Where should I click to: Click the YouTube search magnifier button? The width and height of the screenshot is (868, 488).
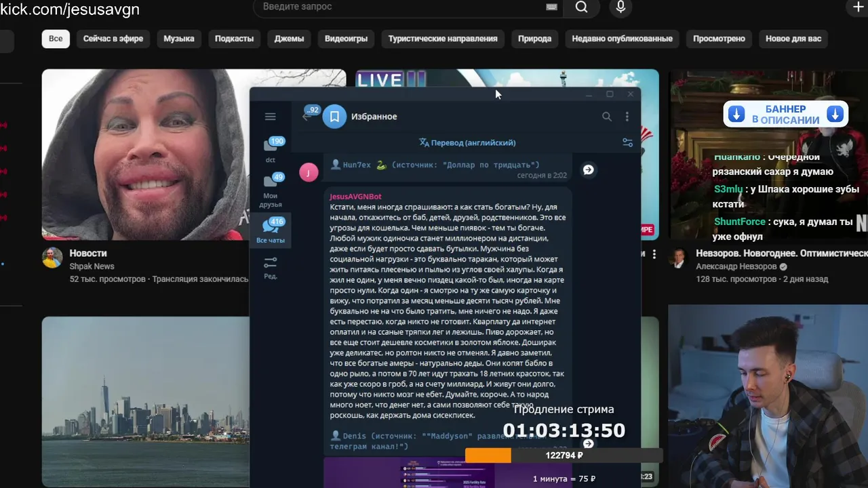[x=582, y=7]
